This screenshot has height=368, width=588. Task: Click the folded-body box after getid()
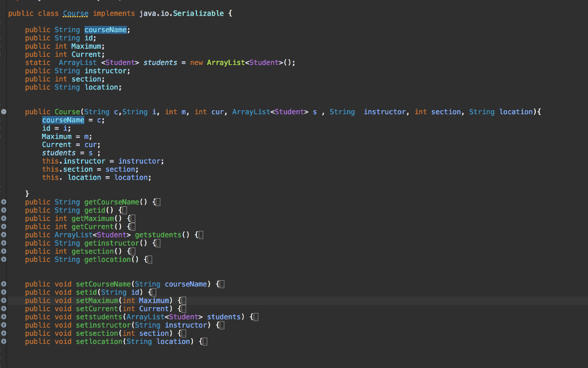[x=125, y=211]
